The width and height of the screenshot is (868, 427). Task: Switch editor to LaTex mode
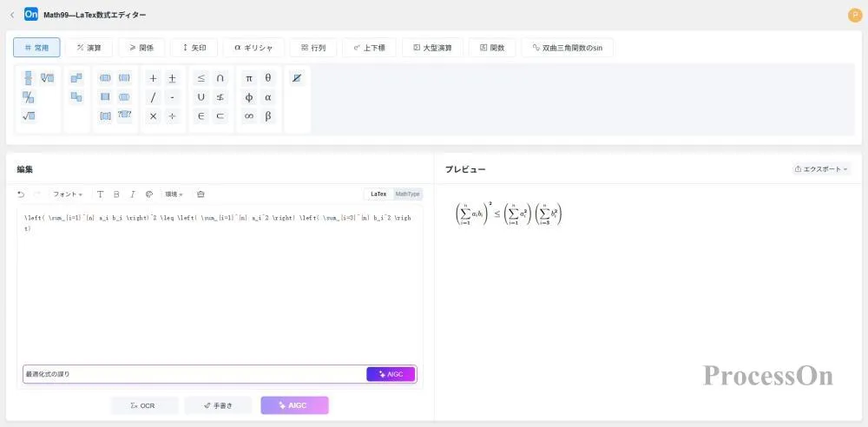tap(378, 194)
